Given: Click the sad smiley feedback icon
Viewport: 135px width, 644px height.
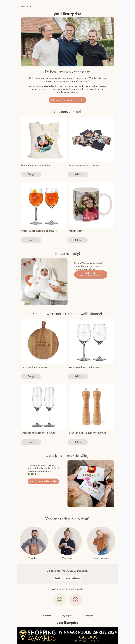Looking at the screenshot, I should pos(75,600).
